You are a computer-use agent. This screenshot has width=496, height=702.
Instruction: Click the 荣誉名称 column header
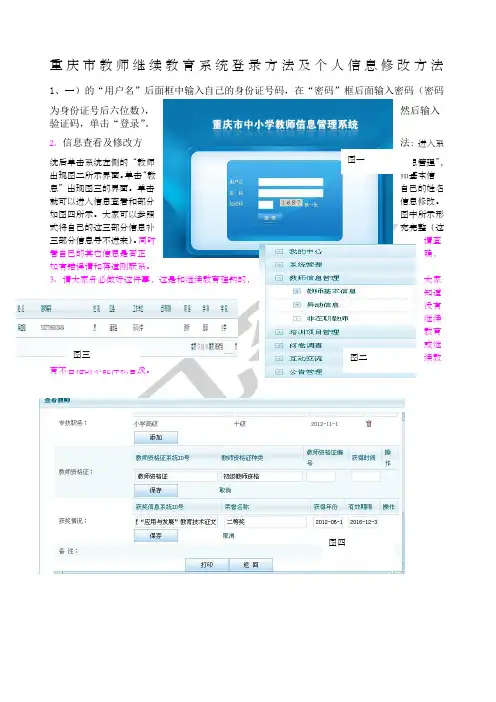(237, 507)
